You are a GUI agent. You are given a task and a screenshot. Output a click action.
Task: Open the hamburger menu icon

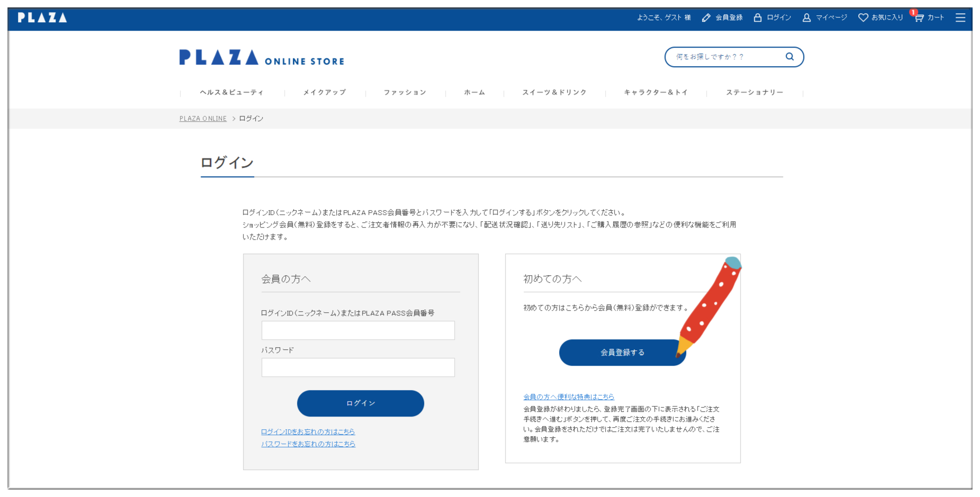pos(960,18)
